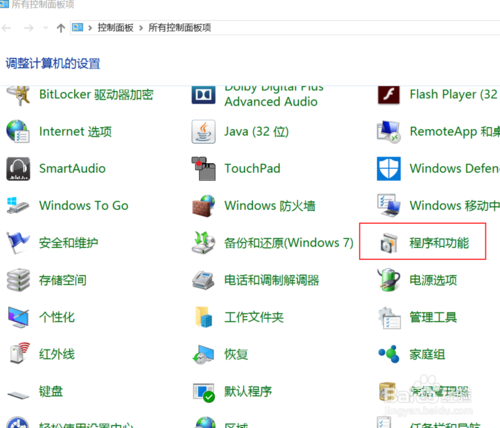Click the Internet Options globe icon
This screenshot has height=428, width=500.
(x=18, y=132)
